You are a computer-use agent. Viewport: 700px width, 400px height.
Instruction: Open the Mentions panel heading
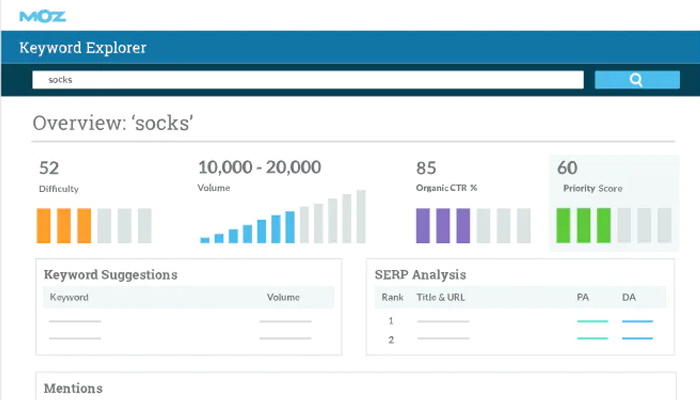click(x=73, y=388)
